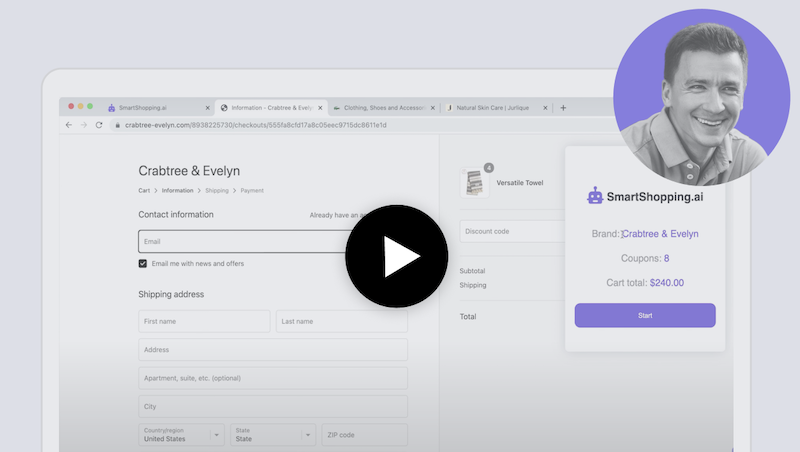Close the Natural Skin Care Jurlique tab
This screenshot has height=452, width=800.
pos(545,108)
